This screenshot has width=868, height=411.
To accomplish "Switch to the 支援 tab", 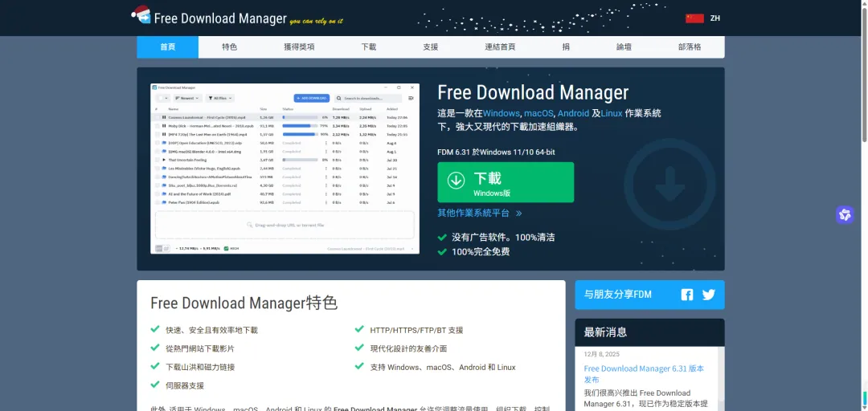I will pos(431,47).
